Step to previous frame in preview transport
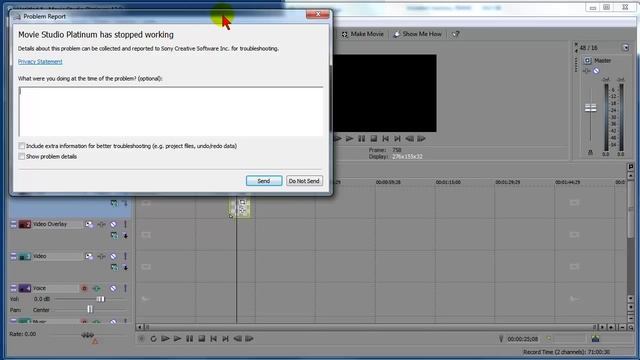Screen dimensions: 640x360 click(409, 139)
